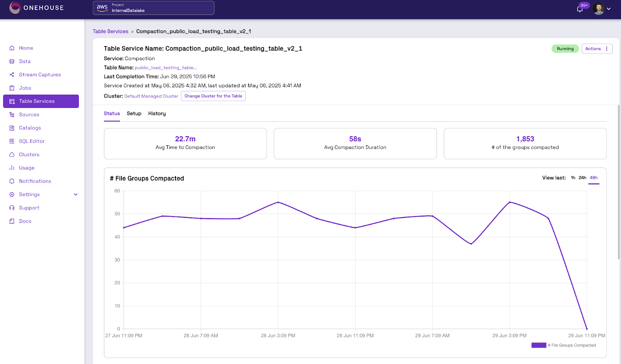
Task: Switch chart view to 24h
Action: (582, 178)
